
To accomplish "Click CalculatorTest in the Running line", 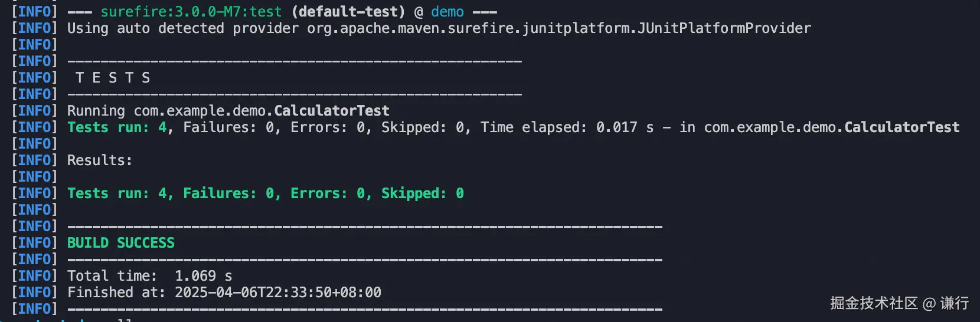I will pyautogui.click(x=331, y=111).
